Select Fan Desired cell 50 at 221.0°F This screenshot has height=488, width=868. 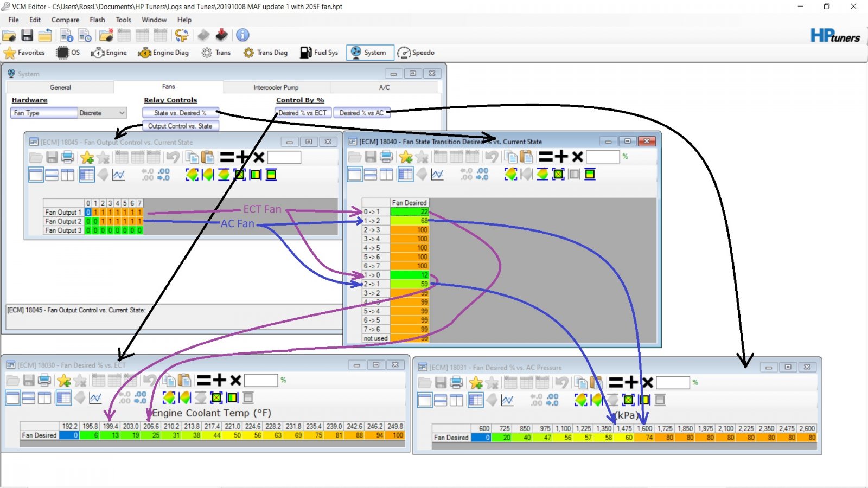tap(232, 435)
